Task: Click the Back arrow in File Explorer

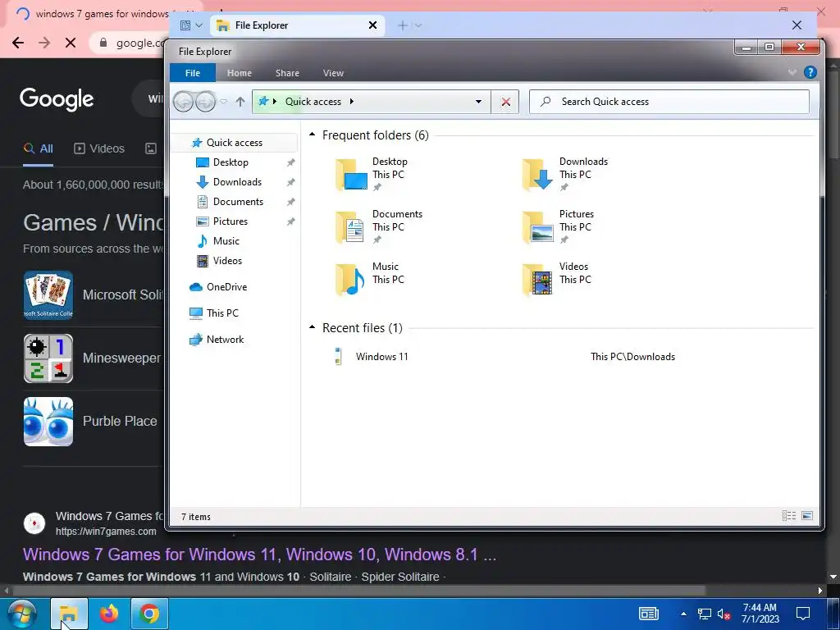Action: [183, 101]
